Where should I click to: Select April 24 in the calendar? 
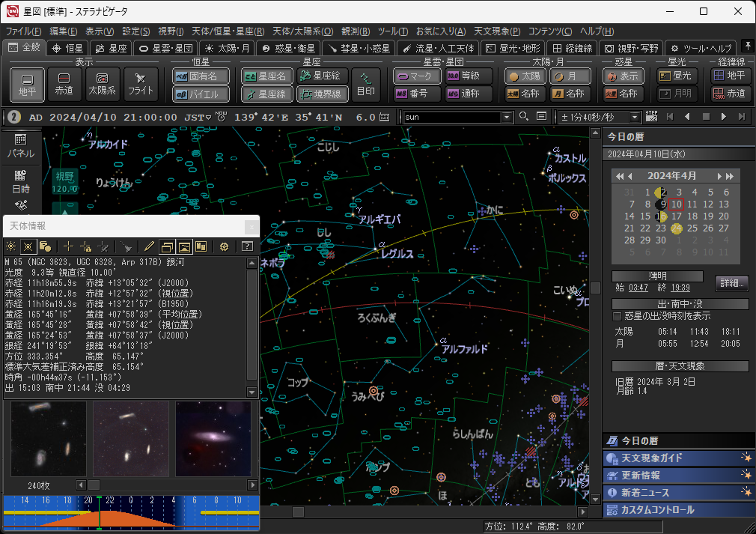676,228
